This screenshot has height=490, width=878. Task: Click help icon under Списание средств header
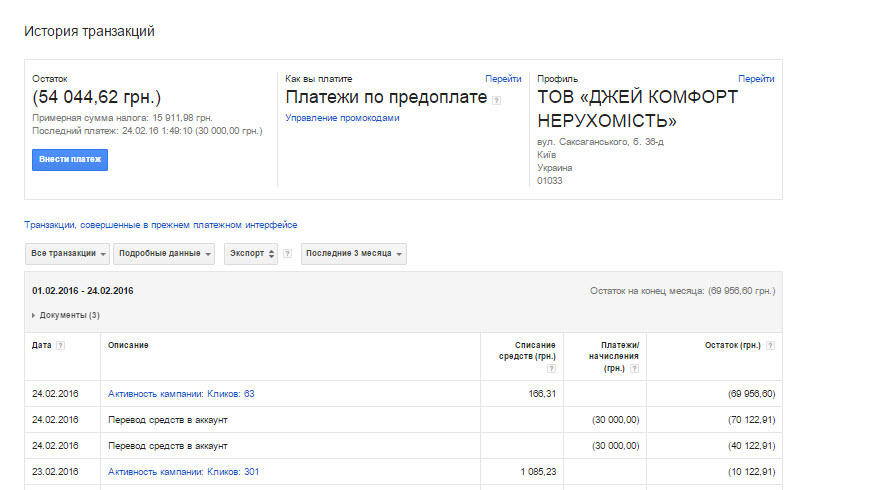552,368
